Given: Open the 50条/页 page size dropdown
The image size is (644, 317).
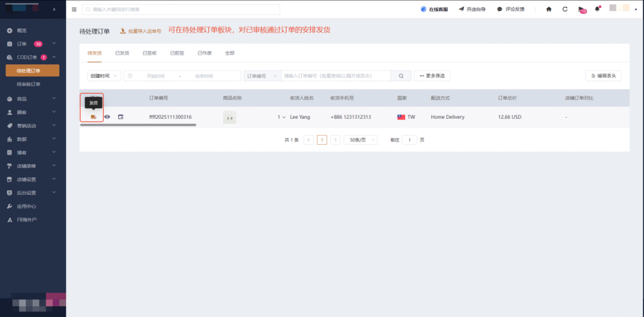Looking at the screenshot, I should pos(360,140).
